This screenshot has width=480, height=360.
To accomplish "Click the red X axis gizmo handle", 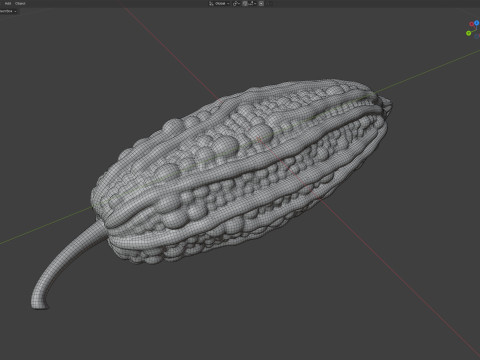I will (x=471, y=24).
